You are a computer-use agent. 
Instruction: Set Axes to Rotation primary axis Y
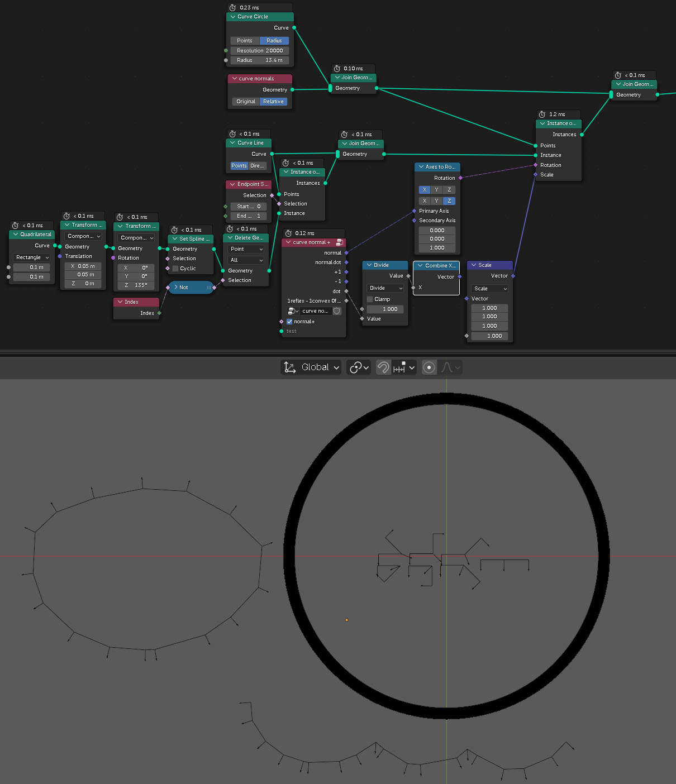(x=436, y=190)
